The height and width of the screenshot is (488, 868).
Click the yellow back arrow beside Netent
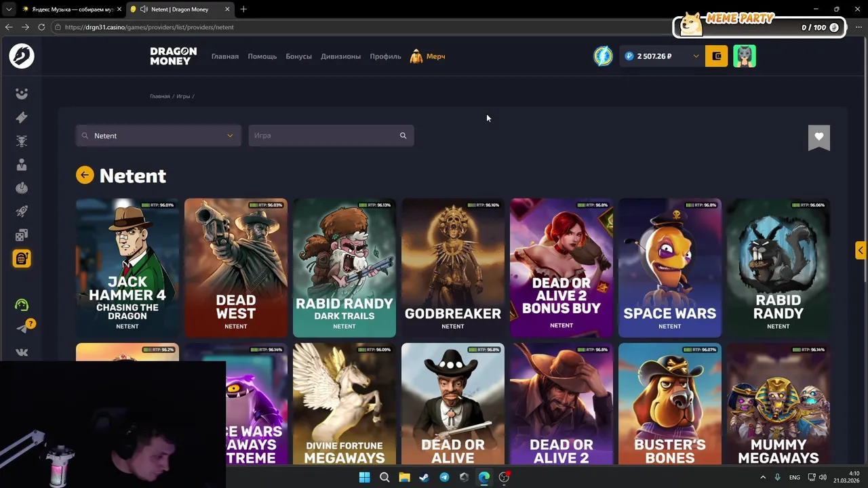coord(85,176)
